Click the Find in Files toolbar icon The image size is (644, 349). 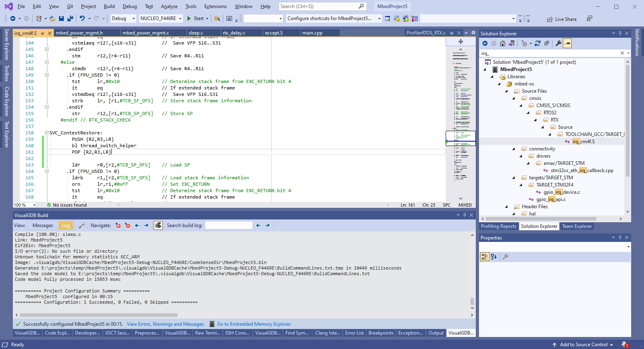click(x=217, y=18)
